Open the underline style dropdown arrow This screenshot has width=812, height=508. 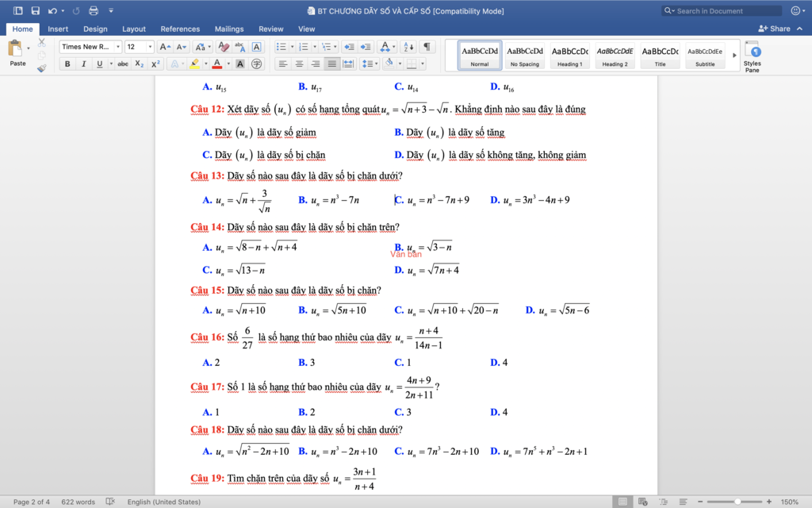(x=111, y=63)
